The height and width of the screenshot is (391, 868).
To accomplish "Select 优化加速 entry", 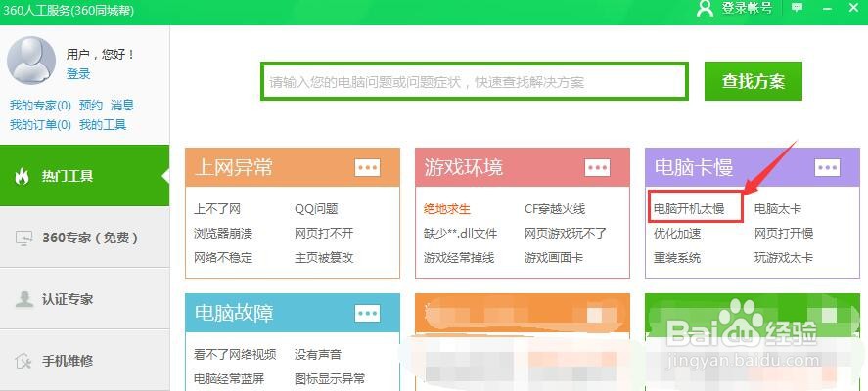I will coord(677,234).
